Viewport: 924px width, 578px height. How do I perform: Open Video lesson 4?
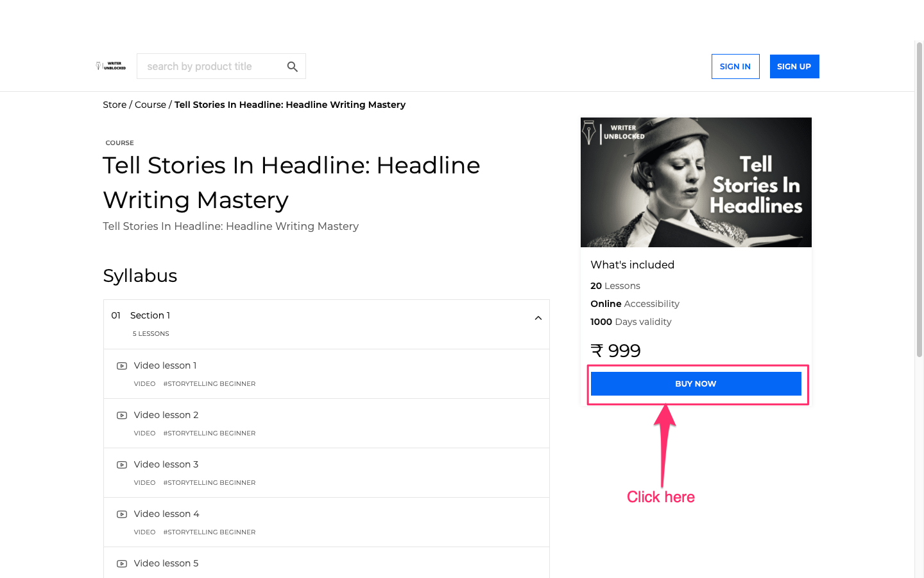click(x=166, y=514)
